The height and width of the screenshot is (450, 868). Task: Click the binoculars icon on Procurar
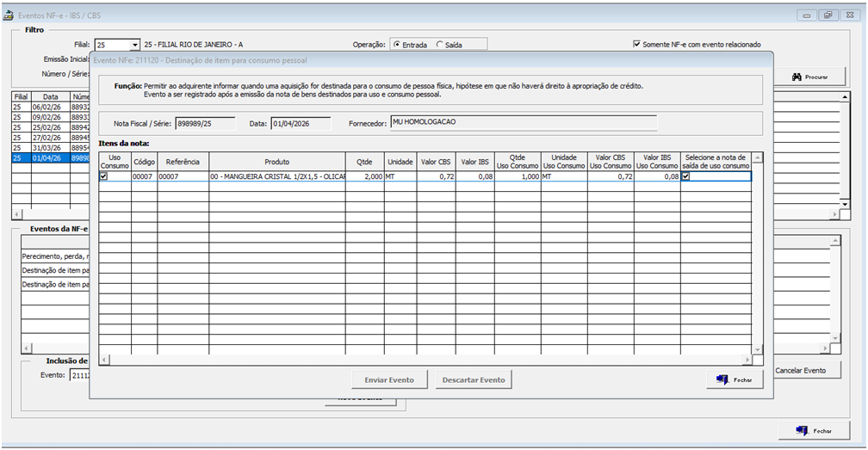(x=797, y=77)
